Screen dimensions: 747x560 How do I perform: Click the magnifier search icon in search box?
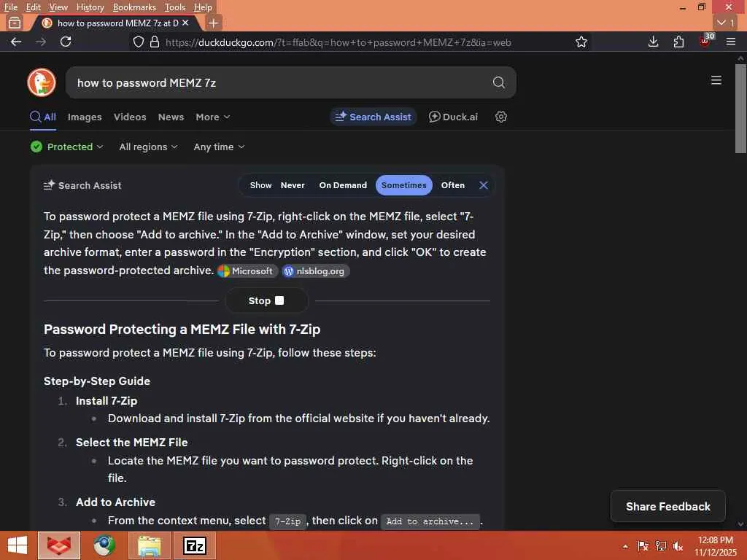point(498,82)
